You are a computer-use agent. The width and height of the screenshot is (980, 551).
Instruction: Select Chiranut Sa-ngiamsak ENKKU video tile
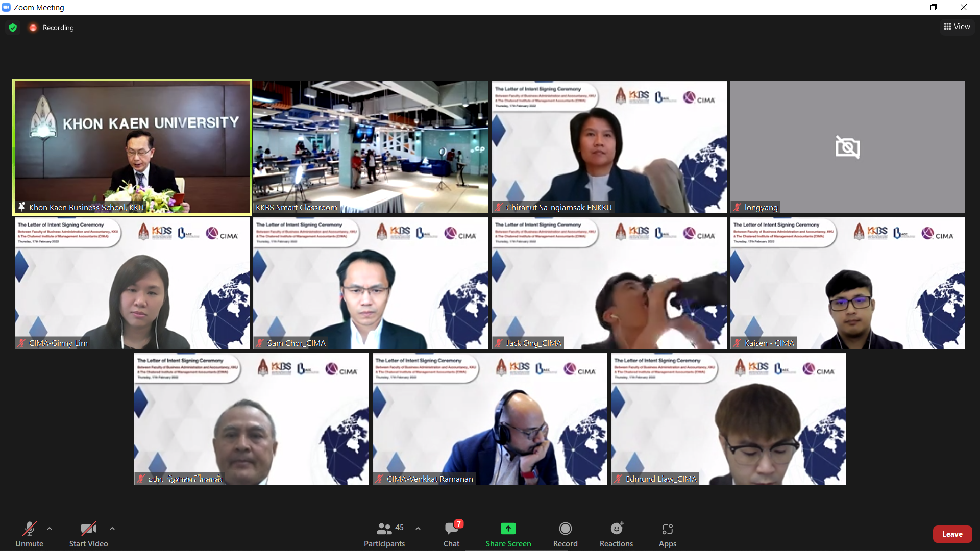pos(609,147)
